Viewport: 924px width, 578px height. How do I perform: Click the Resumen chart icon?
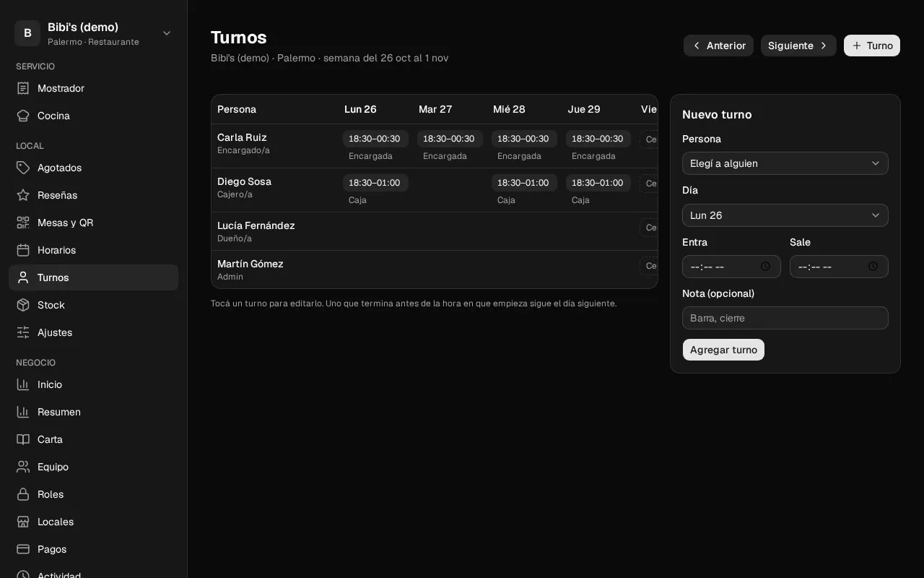pyautogui.click(x=23, y=412)
